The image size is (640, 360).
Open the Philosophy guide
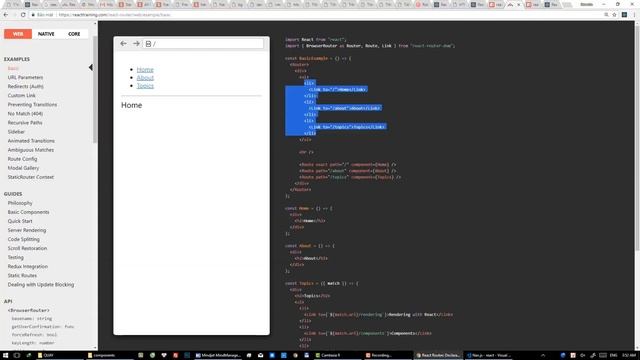(x=20, y=203)
